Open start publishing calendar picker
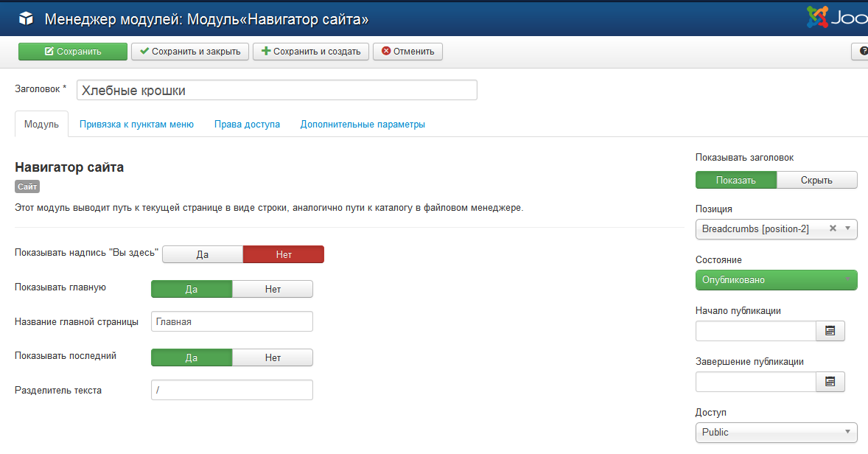 (x=830, y=331)
